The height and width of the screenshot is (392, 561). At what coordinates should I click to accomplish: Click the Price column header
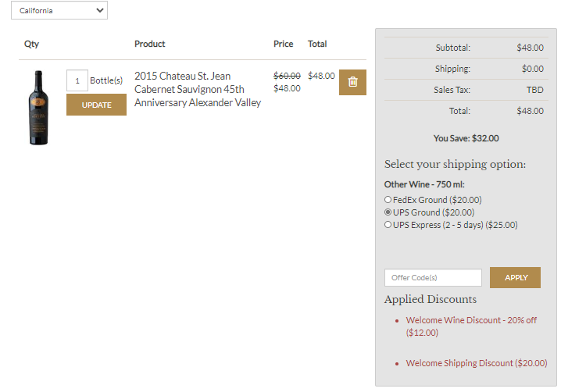coord(283,44)
